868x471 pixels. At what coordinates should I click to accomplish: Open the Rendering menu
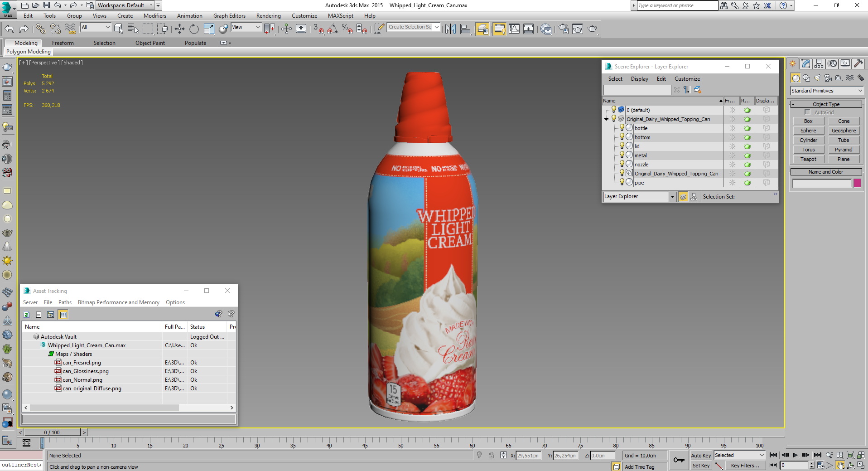[x=268, y=16]
